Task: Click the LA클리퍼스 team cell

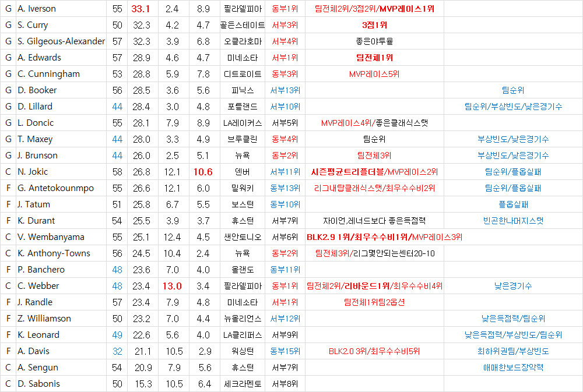Action: [243, 336]
